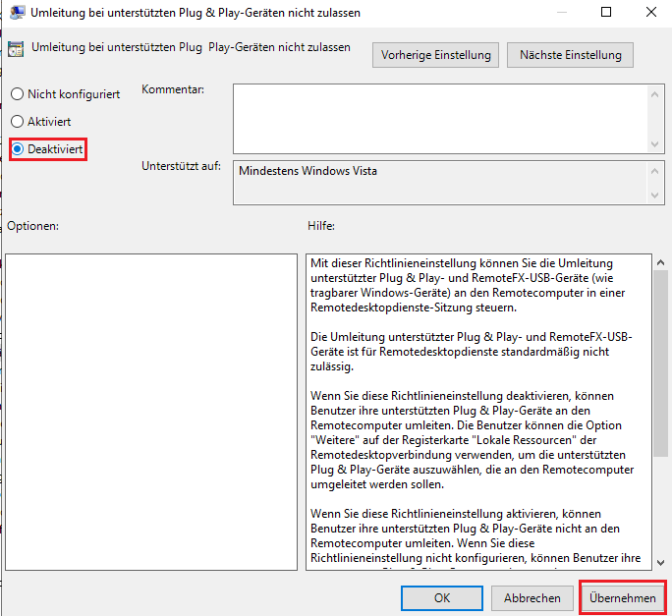Click the policy setting icon beside heading

tap(15, 50)
